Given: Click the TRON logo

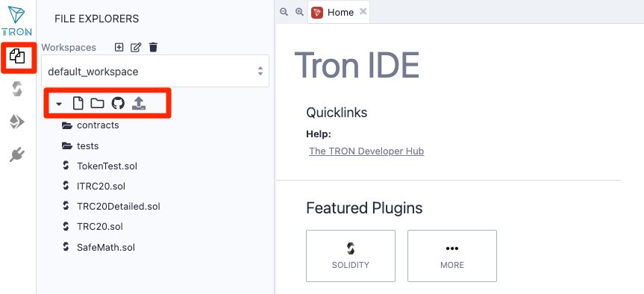Looking at the screenshot, I should click(17, 22).
